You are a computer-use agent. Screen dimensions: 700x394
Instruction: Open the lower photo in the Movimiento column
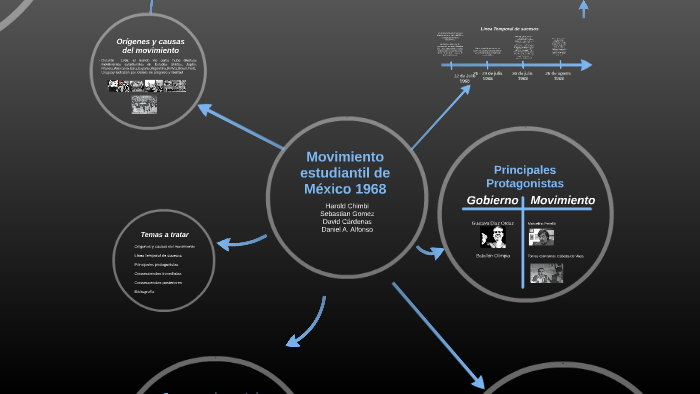coord(546,273)
